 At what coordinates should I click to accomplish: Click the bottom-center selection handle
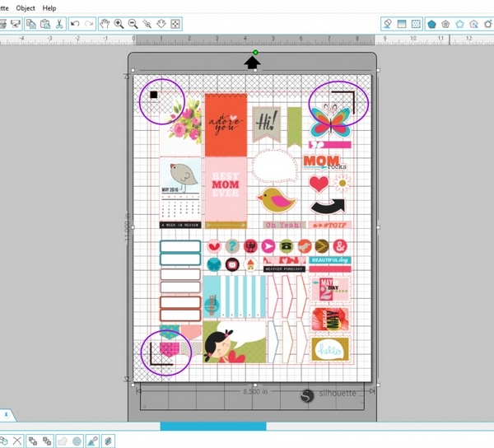click(x=255, y=385)
